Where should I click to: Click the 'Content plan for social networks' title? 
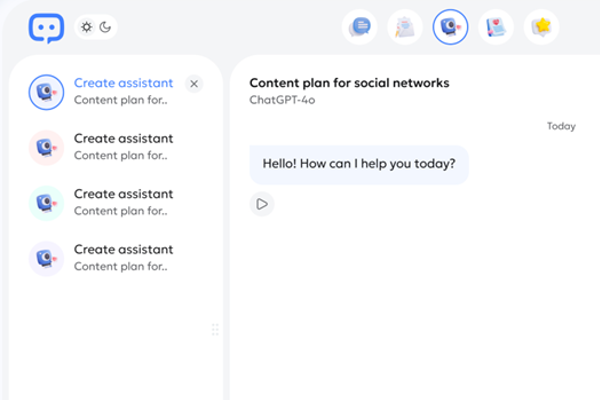(349, 83)
